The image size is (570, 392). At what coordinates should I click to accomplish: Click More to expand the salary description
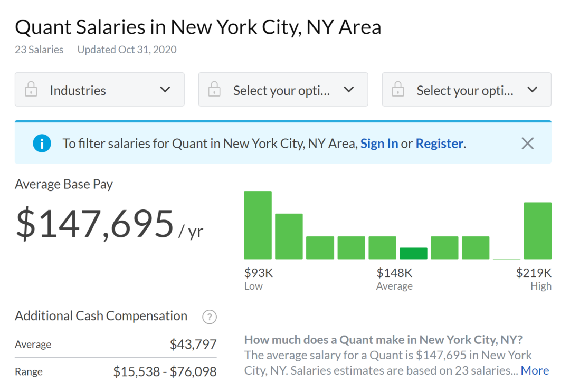coord(535,371)
